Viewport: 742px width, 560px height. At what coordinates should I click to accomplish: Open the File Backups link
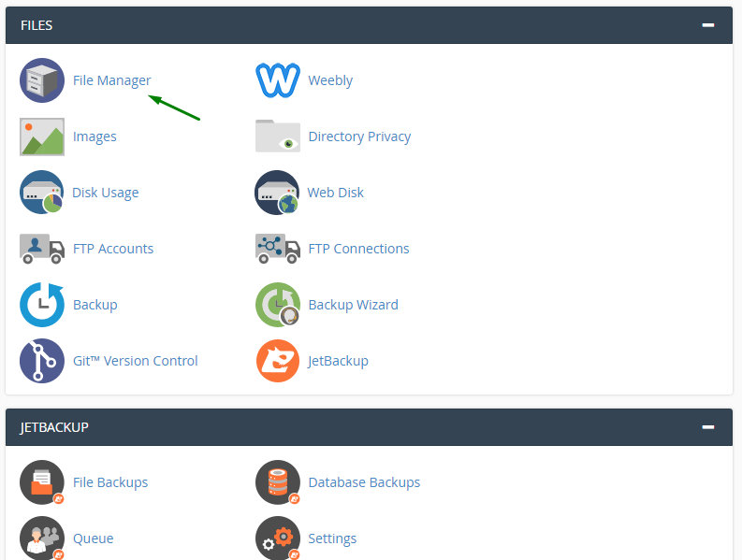[x=110, y=482]
